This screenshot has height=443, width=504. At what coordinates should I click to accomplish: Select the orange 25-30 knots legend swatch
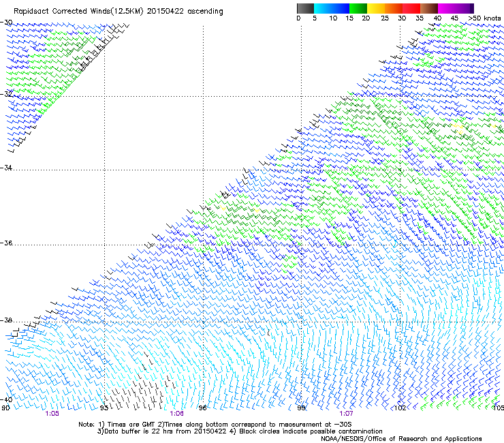pos(394,8)
